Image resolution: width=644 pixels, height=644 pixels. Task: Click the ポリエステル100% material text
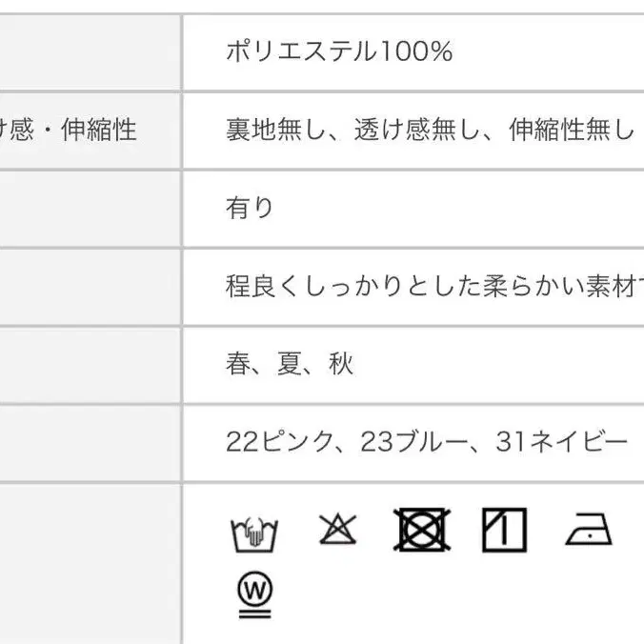(339, 51)
